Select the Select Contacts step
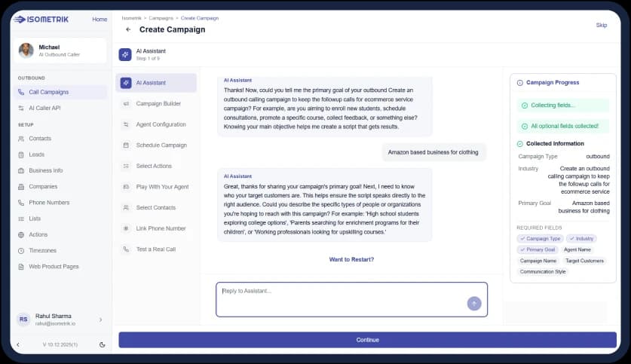 click(x=156, y=207)
